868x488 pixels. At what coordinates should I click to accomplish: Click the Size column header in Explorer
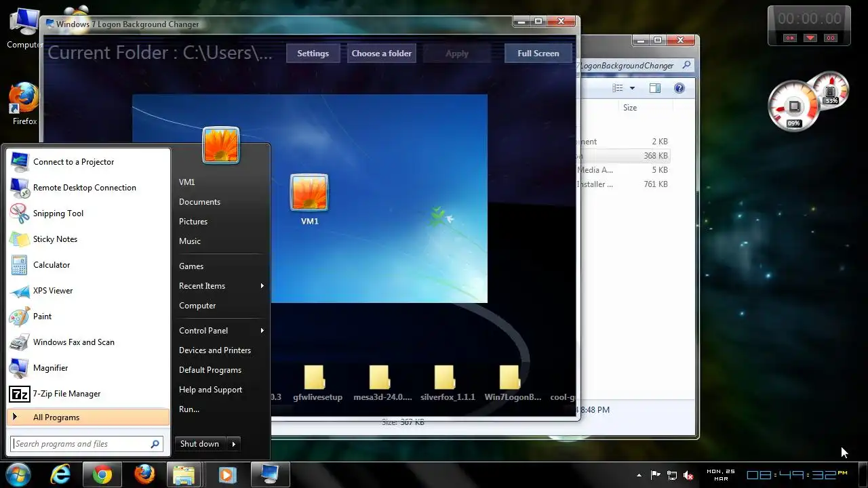click(630, 108)
